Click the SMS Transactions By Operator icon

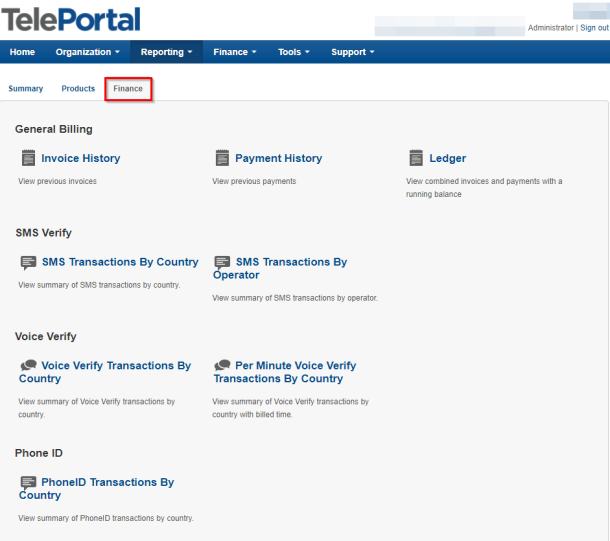[222, 262]
